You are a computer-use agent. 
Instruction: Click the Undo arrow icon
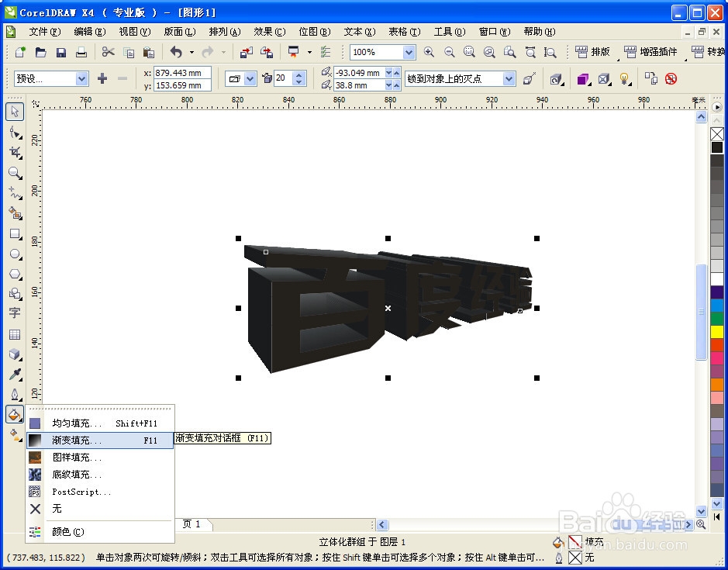tap(176, 52)
